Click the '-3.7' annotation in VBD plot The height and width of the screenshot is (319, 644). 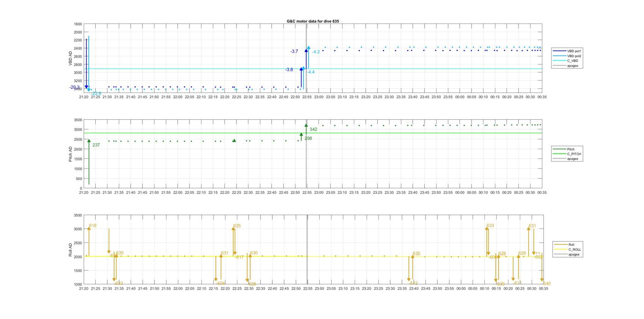pos(294,52)
